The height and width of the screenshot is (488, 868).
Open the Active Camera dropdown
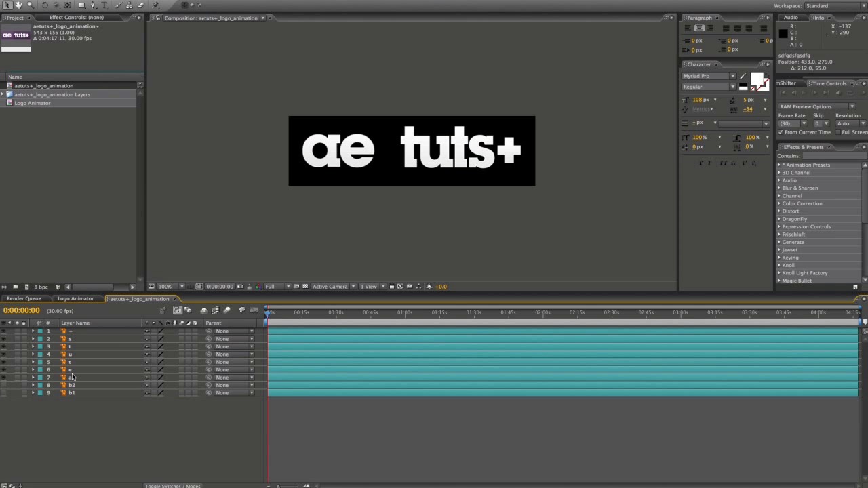[332, 287]
